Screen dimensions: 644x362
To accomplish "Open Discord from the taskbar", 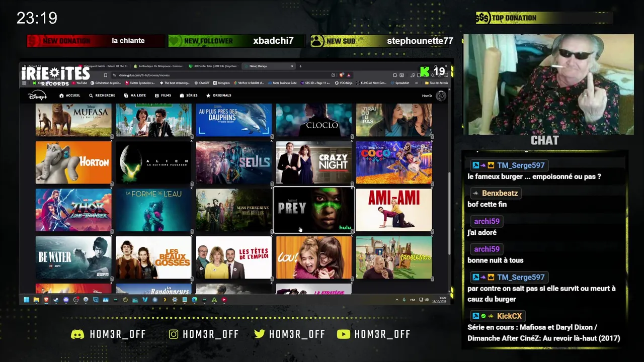I will point(66,300).
